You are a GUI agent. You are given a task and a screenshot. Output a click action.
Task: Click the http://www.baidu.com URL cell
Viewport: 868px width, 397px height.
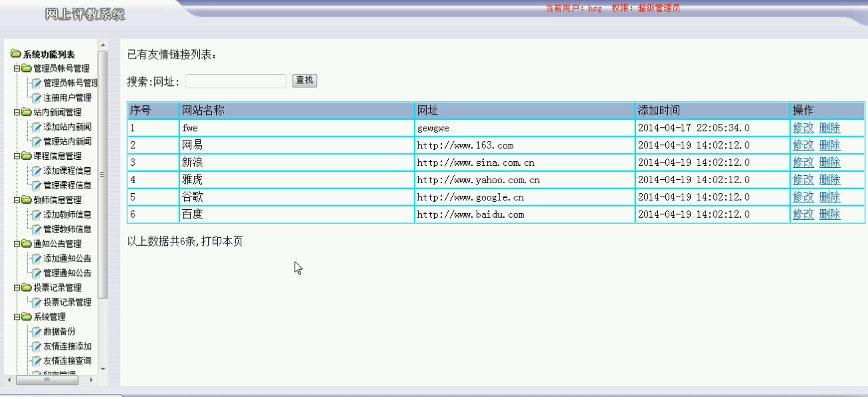525,214
